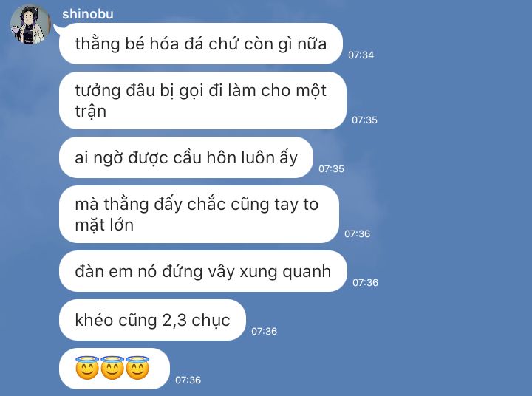
Task: Open shinobu's profile avatar picture
Action: tap(30, 24)
